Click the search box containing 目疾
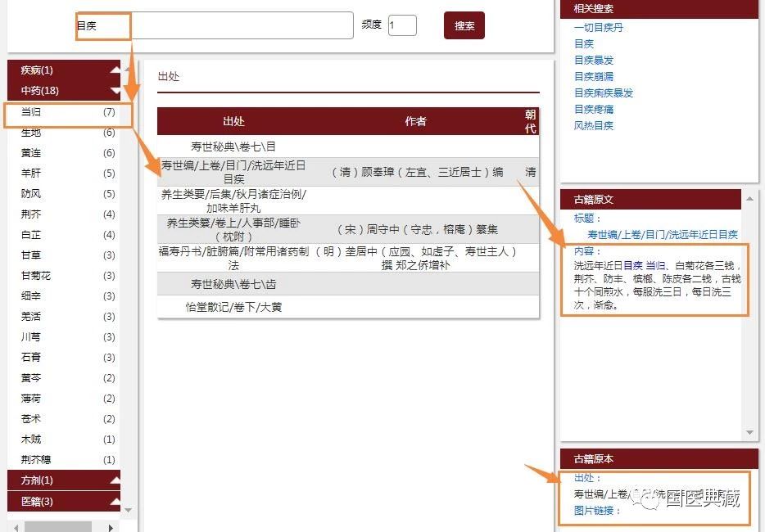The image size is (765, 532). [213, 25]
